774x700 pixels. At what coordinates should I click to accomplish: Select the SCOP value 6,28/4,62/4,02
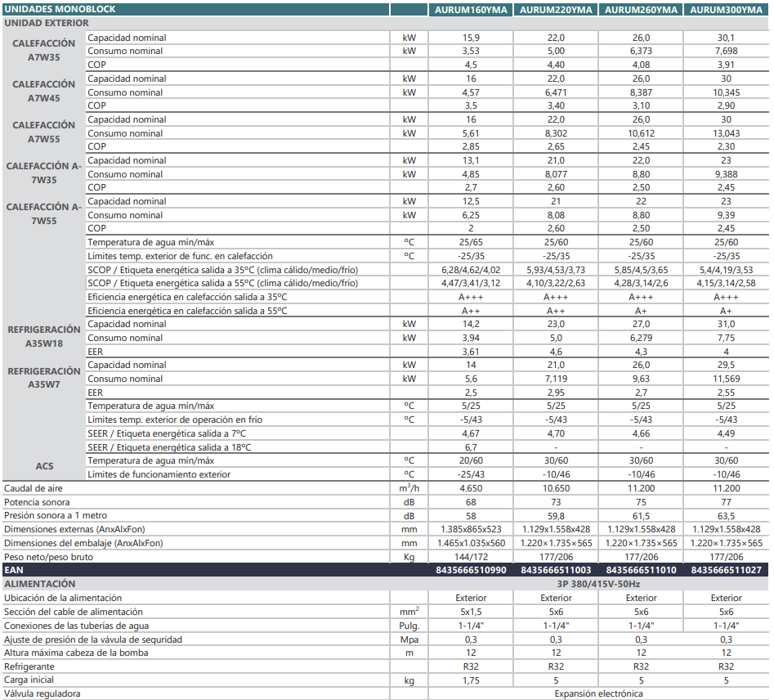[471, 270]
